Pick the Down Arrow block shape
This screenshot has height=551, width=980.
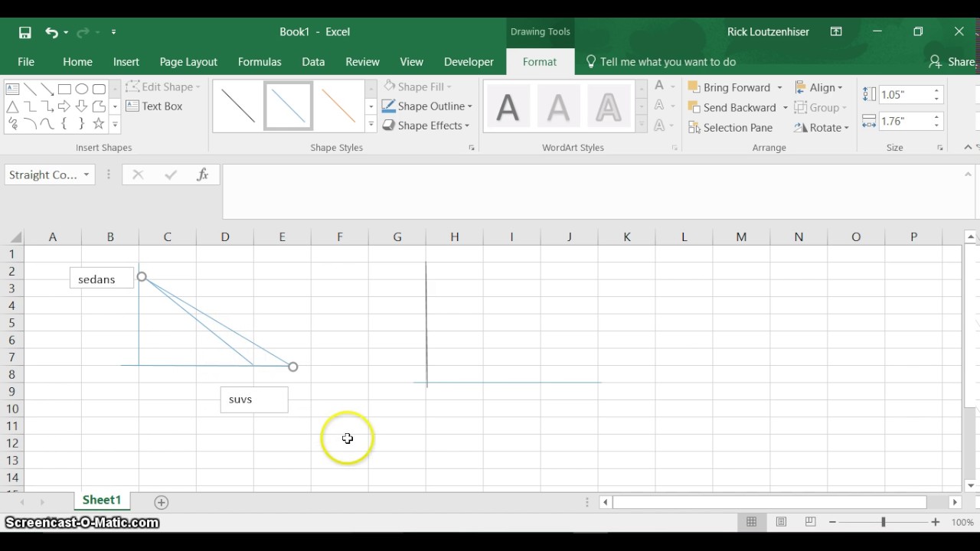coord(81,106)
